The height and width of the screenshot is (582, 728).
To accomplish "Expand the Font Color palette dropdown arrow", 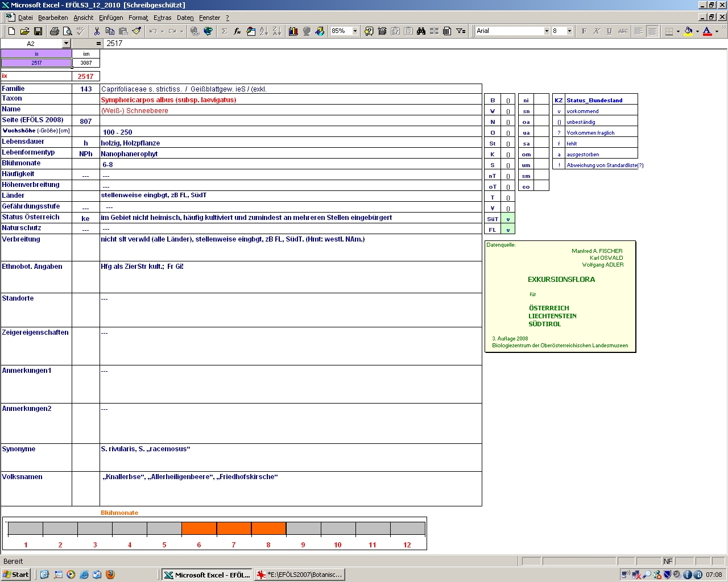I will point(717,31).
